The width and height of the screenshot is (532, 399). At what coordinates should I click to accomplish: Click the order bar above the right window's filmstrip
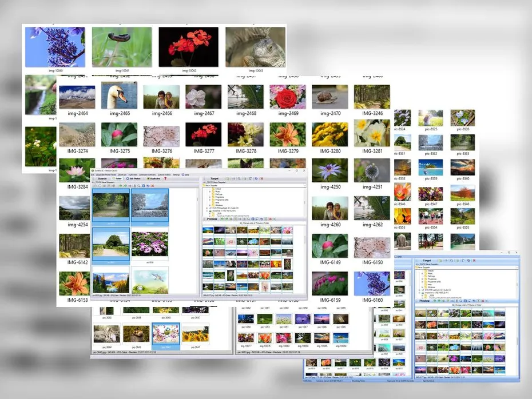click(x=466, y=305)
